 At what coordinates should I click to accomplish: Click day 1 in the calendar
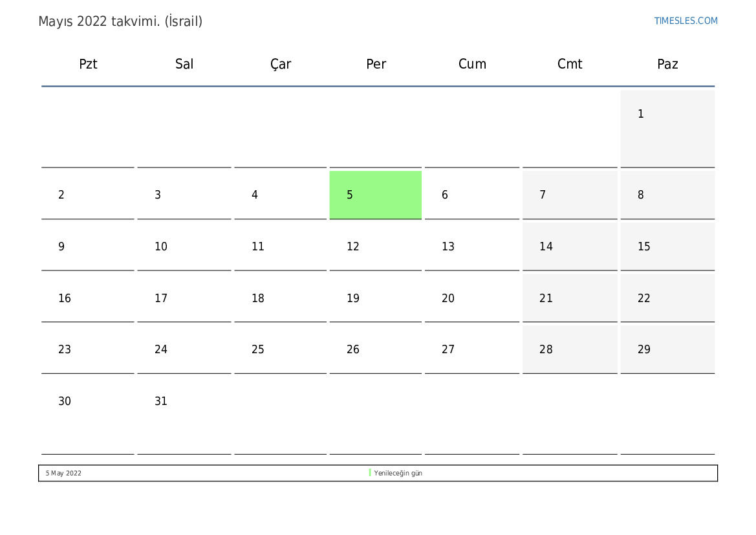click(x=667, y=128)
